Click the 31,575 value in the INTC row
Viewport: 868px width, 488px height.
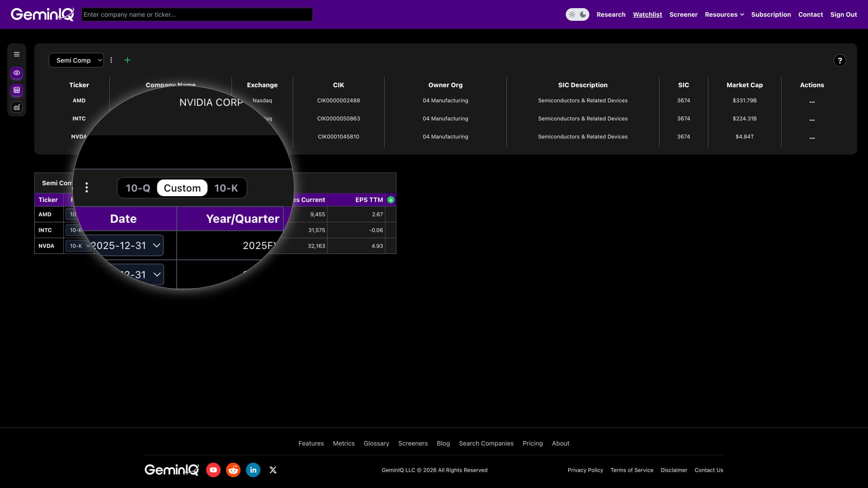pos(316,230)
